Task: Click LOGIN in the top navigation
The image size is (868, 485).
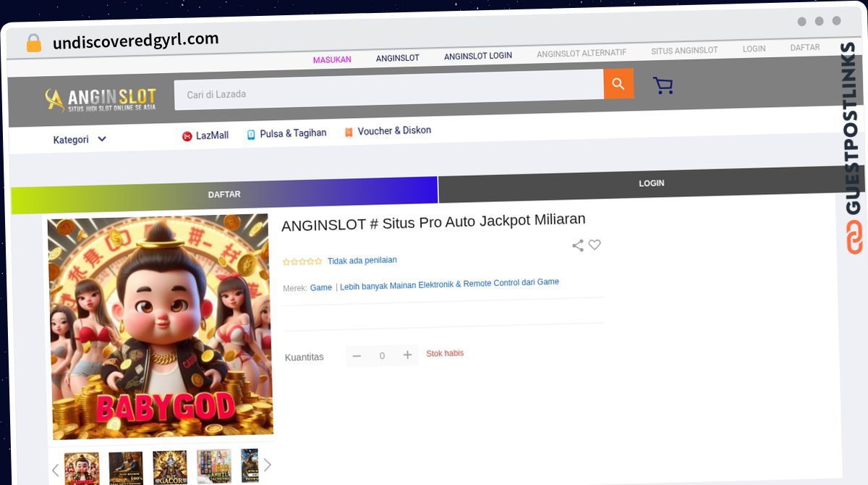Action: [x=754, y=48]
